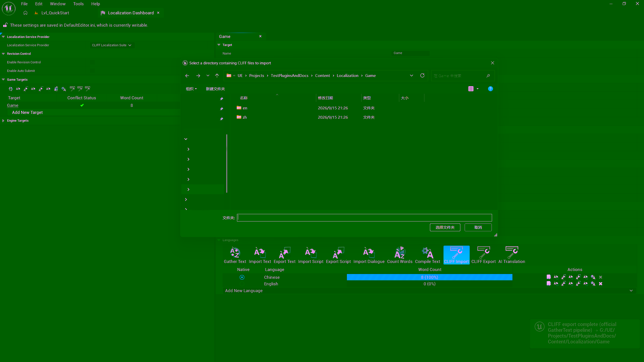The height and width of the screenshot is (362, 644).
Task: Collapse the Target section in Game panel
Action: pos(219,45)
